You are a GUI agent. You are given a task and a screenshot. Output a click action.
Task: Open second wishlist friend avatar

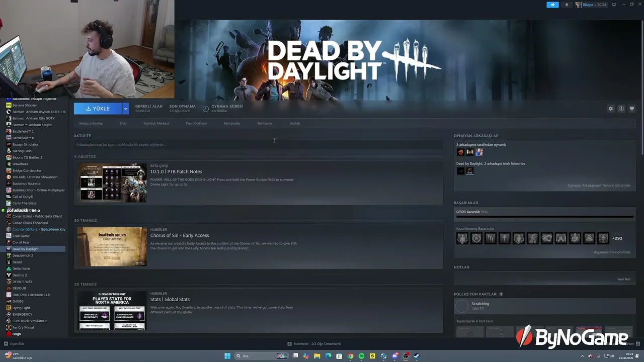(x=470, y=171)
